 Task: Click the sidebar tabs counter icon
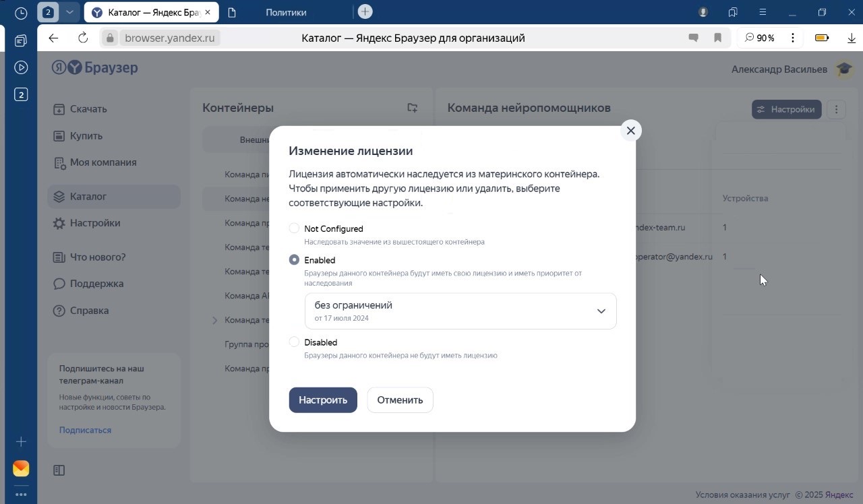[21, 95]
